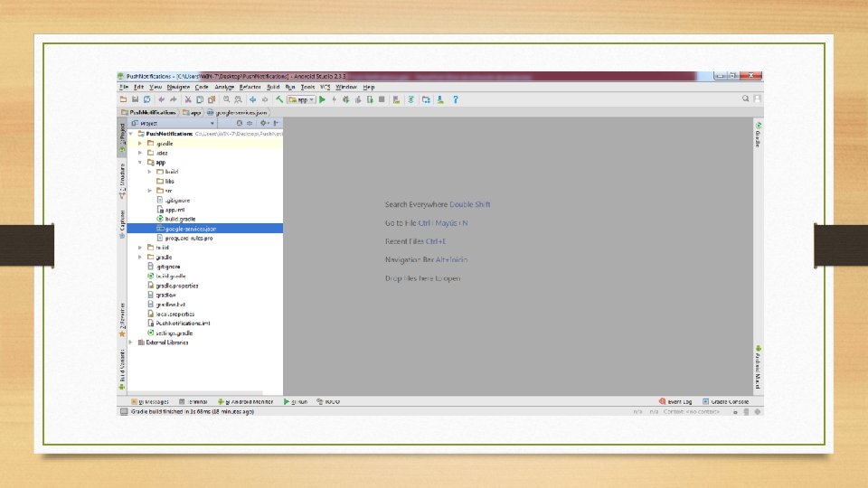
Task: Open the Gradle Console button
Action: 726,401
